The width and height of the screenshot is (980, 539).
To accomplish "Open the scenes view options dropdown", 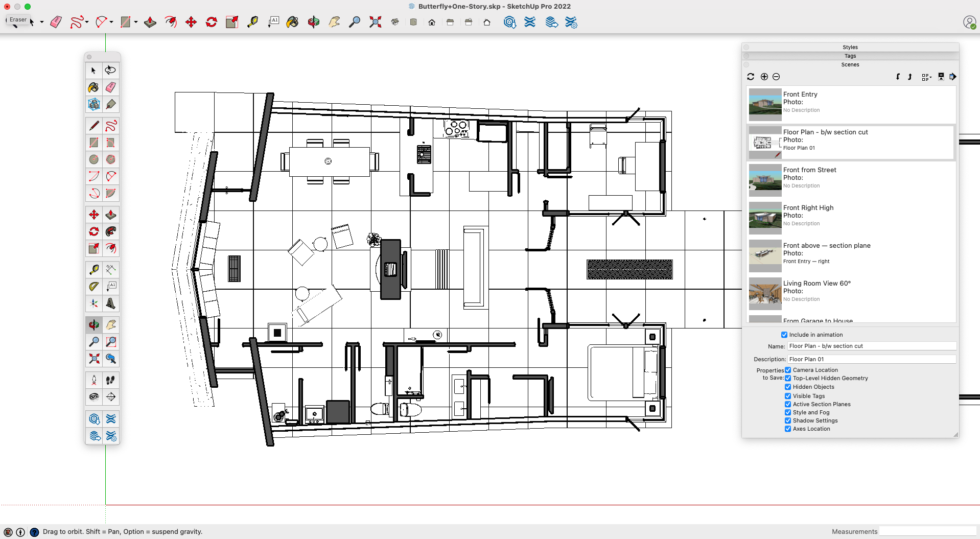I will click(x=926, y=77).
